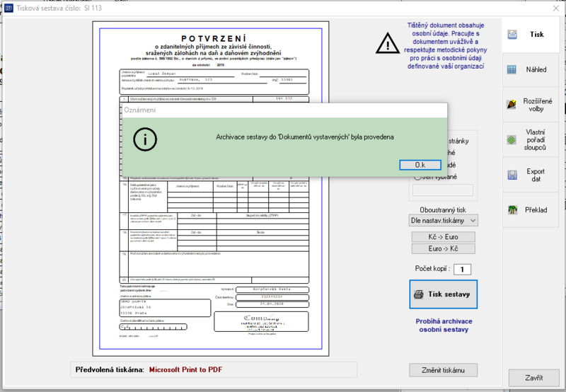Open the Export dat tab
The image size is (566, 392).
531,175
